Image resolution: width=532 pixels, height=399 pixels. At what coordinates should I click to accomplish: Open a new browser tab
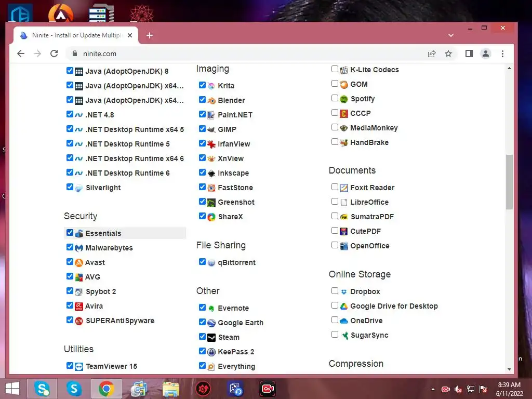coord(150,35)
